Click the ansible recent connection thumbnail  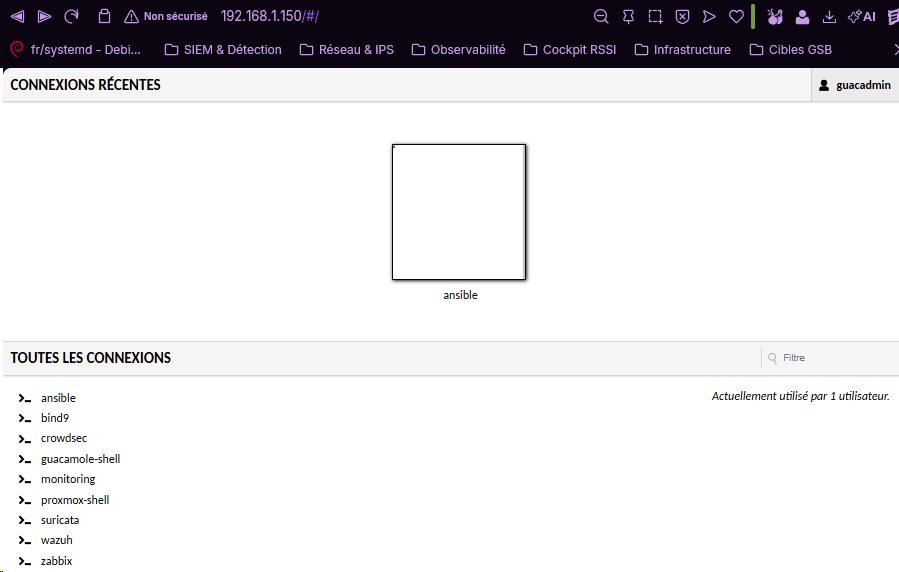(x=459, y=212)
